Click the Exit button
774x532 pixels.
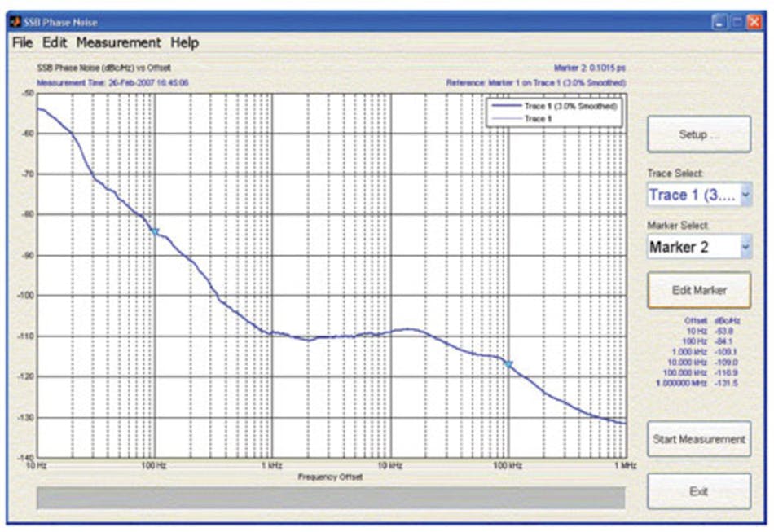tap(698, 490)
